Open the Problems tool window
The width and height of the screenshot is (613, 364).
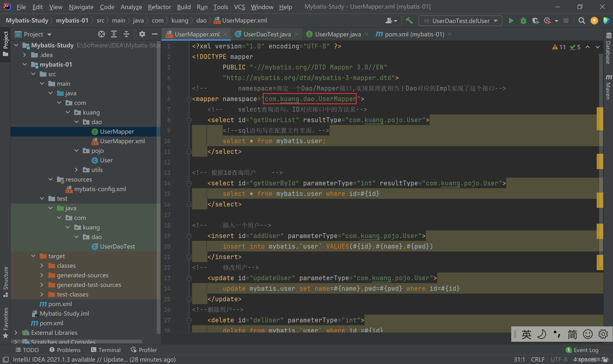click(65, 350)
